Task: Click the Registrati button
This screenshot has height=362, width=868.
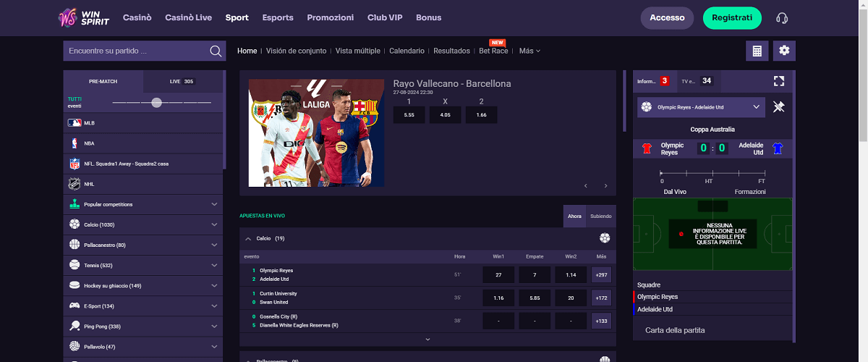Action: 732,18
